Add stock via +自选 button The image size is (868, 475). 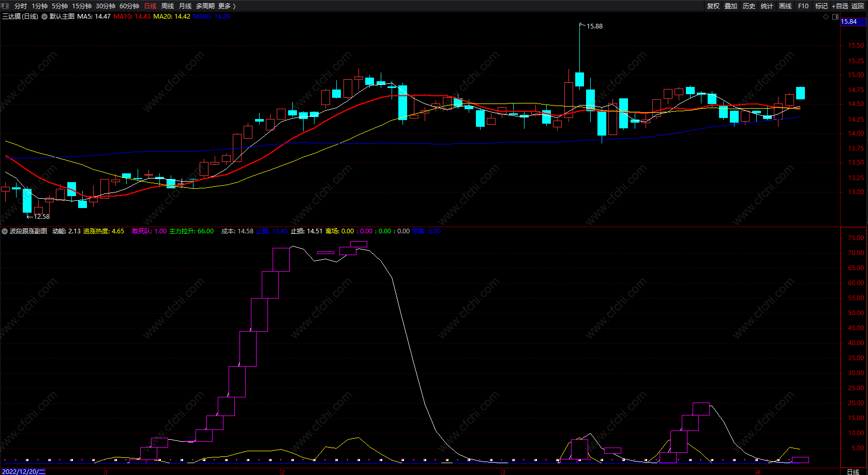tap(840, 6)
